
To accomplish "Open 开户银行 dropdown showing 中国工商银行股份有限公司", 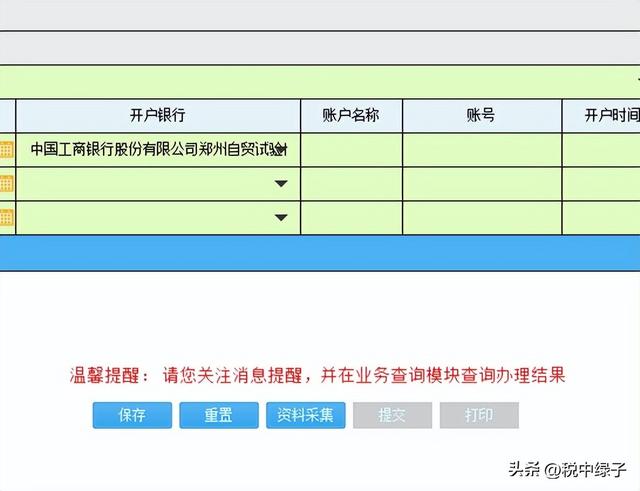I will [158, 149].
